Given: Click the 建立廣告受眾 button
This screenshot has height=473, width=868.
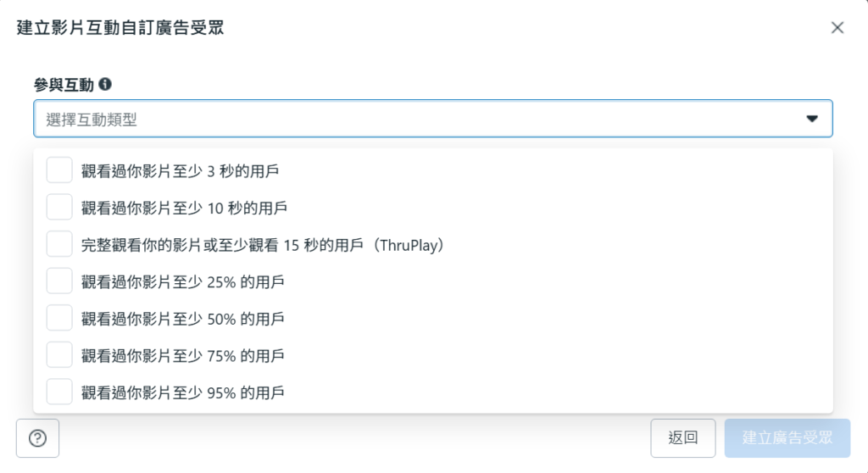Looking at the screenshot, I should point(787,438).
